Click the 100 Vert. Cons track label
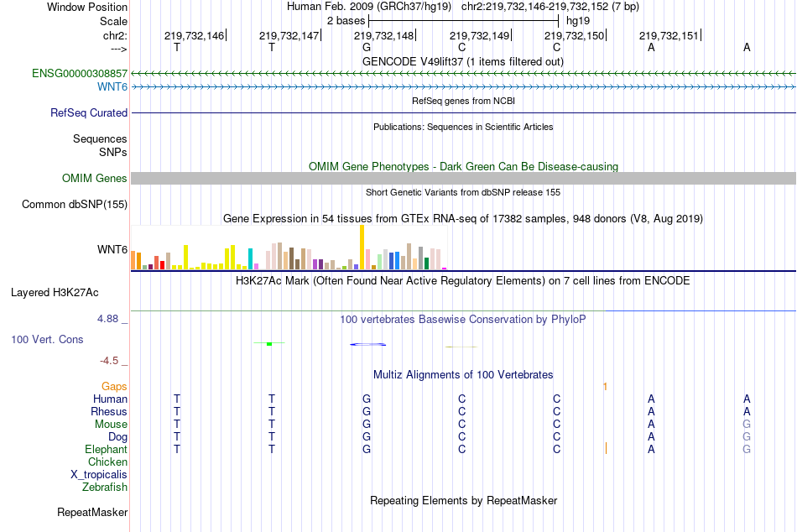The width and height of the screenshot is (797, 532). point(47,340)
